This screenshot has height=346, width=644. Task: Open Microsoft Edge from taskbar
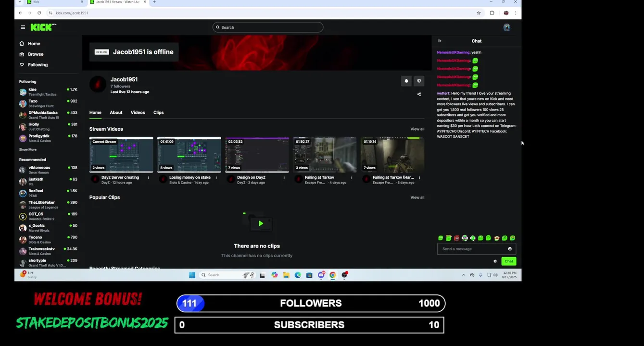(x=298, y=275)
